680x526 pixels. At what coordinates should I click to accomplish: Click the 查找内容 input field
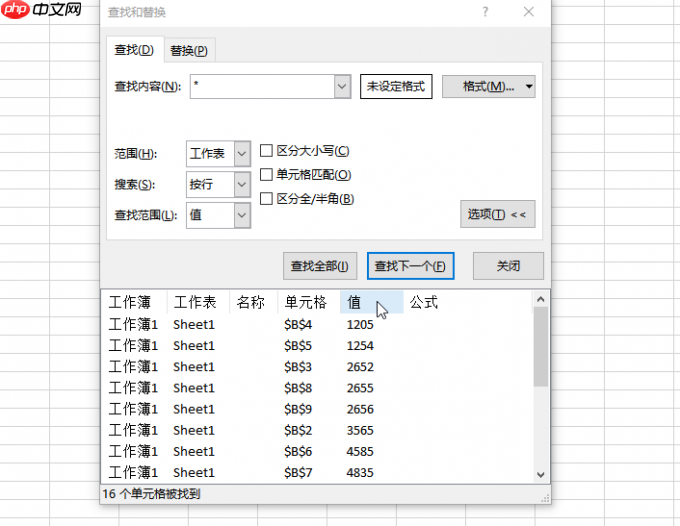pos(262,86)
